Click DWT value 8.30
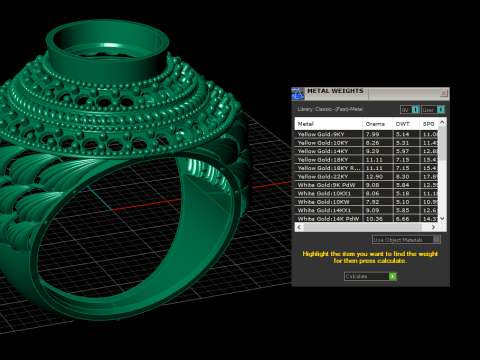This screenshot has height=360, width=480. [402, 176]
